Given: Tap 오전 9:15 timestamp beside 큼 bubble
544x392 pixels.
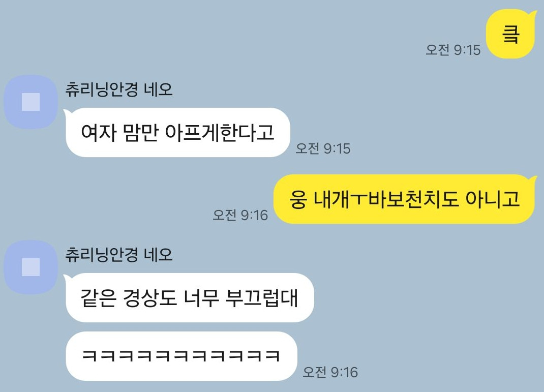Looking at the screenshot, I should [453, 50].
